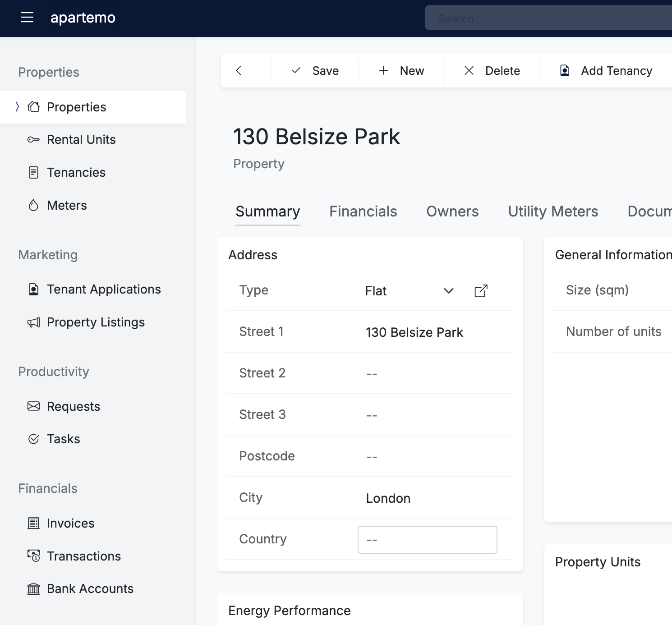Click the 130 Belsize Park page title
672x625 pixels.
(x=317, y=137)
